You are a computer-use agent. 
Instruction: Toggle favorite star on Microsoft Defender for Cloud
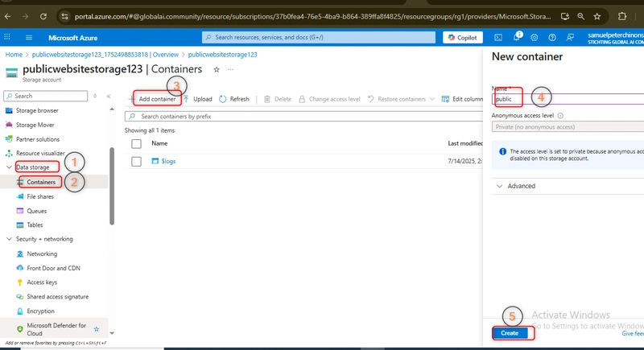[x=96, y=329]
